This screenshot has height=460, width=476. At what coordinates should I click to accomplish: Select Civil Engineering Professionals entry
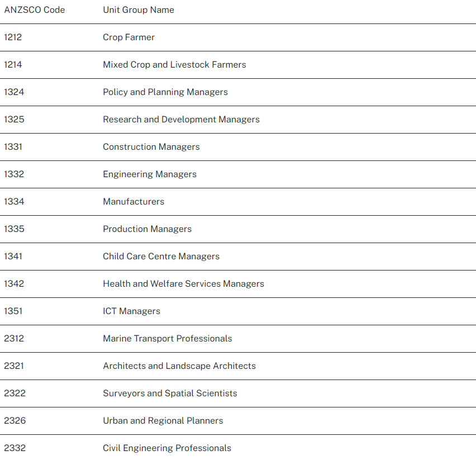[x=166, y=448]
